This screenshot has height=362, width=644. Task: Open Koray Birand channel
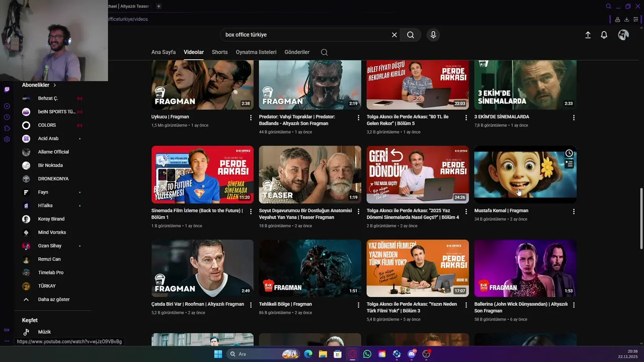tap(52, 219)
